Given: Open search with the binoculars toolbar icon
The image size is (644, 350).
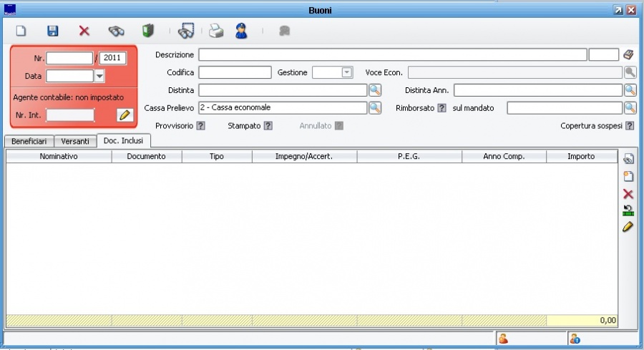Looking at the screenshot, I should [116, 31].
